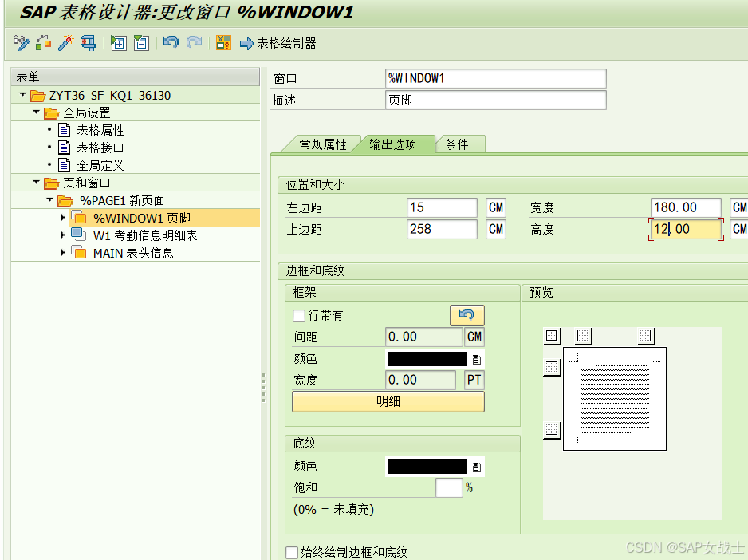
Task: Switch to 输出选项 tab
Action: 392,144
